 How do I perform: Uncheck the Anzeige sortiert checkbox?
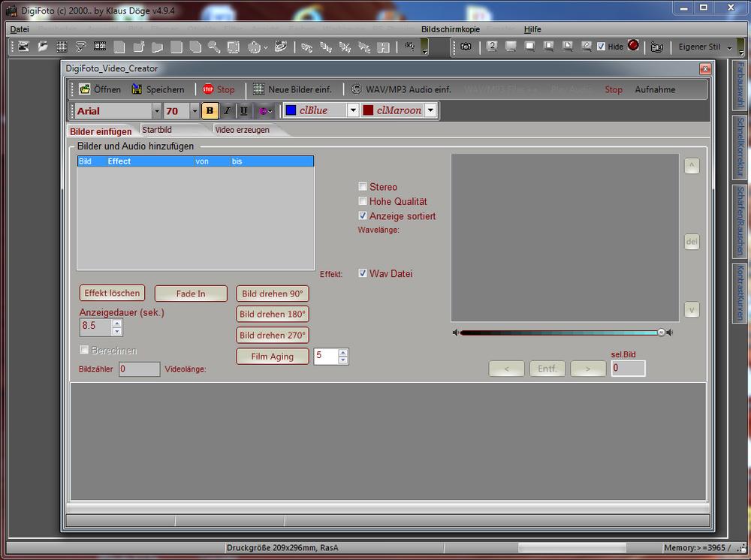[363, 215]
